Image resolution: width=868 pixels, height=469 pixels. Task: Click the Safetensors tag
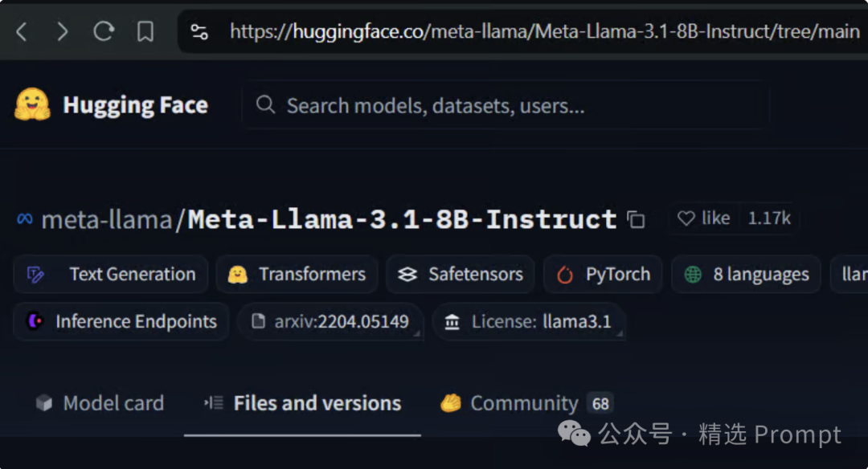(460, 275)
